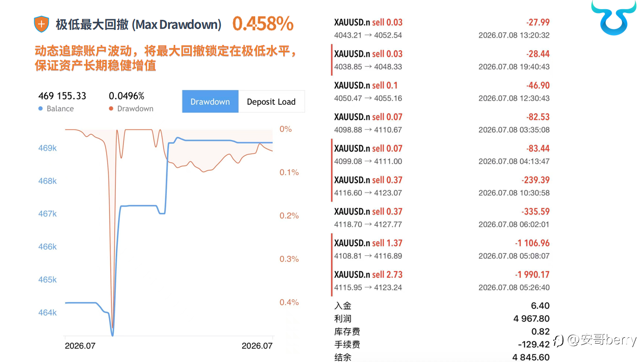Click the 0.4% drawdown axis label
The image size is (644, 362).
[x=289, y=302]
